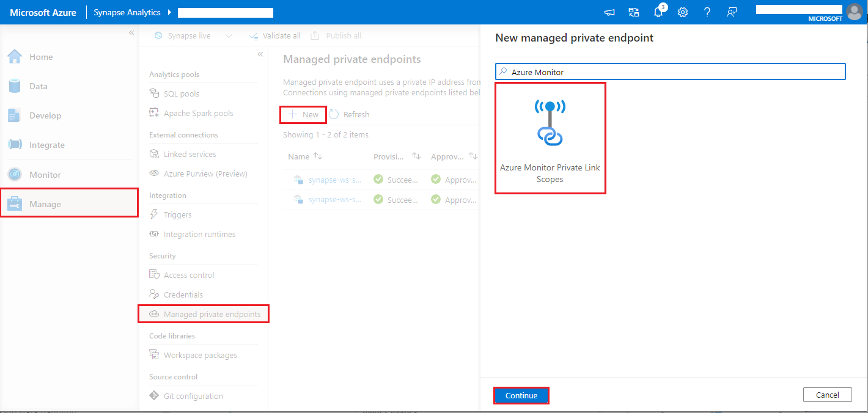Select Triggers under Integration
868x413 pixels.
tap(178, 214)
